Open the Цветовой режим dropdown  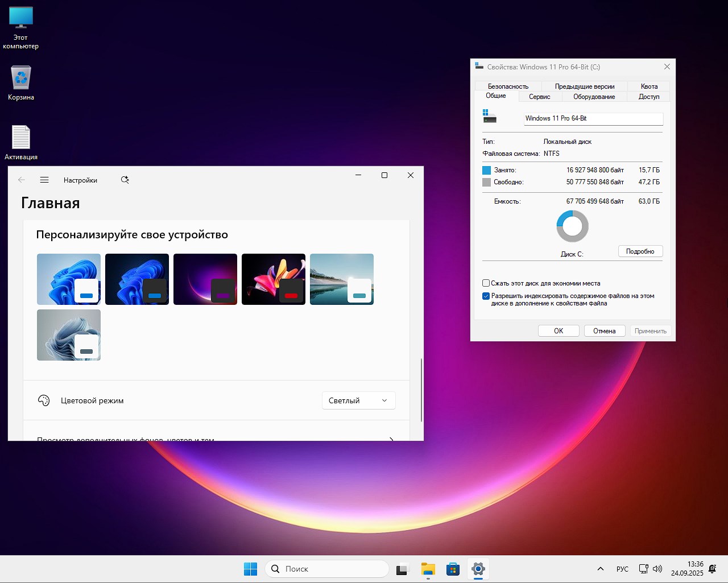click(358, 400)
